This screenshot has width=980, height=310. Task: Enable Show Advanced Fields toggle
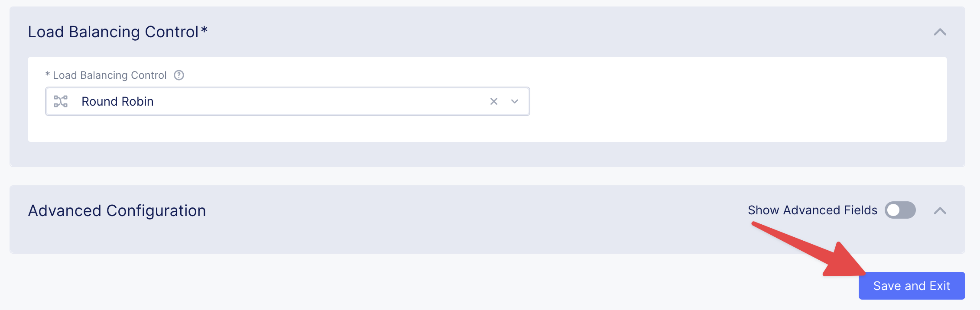click(x=900, y=210)
